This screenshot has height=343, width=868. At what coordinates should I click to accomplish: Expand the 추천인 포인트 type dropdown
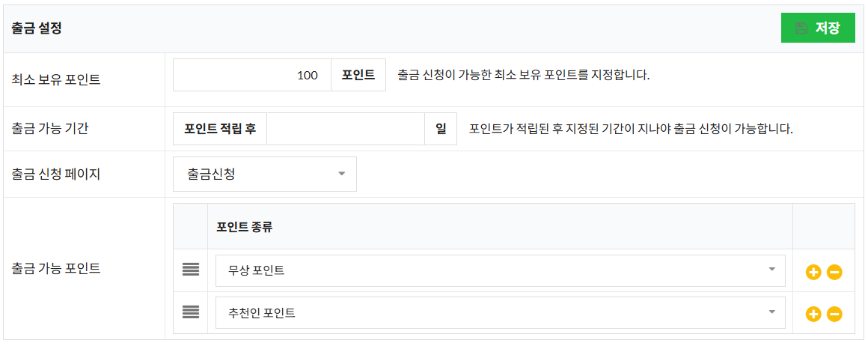[x=500, y=312]
